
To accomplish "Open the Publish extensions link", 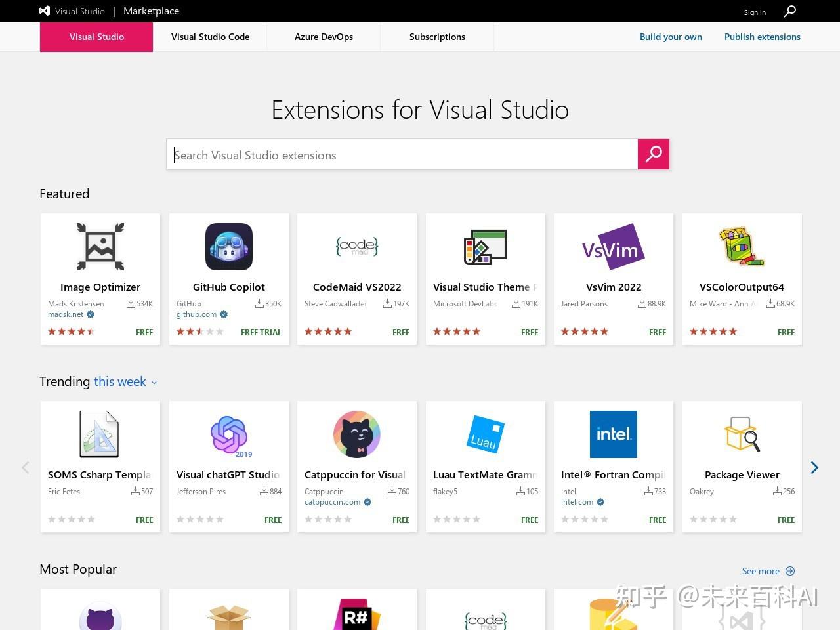I will [x=763, y=37].
